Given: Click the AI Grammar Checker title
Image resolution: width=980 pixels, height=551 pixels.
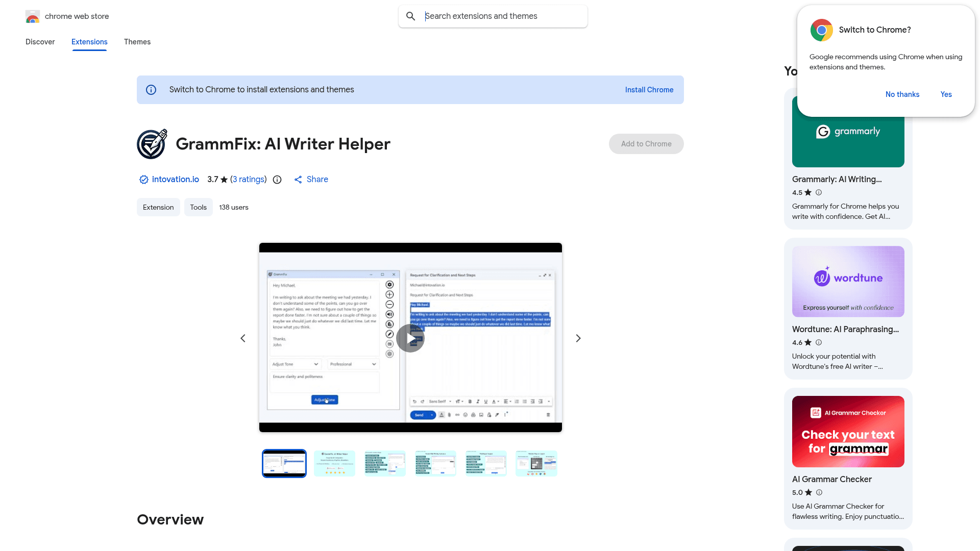Looking at the screenshot, I should coord(832,480).
